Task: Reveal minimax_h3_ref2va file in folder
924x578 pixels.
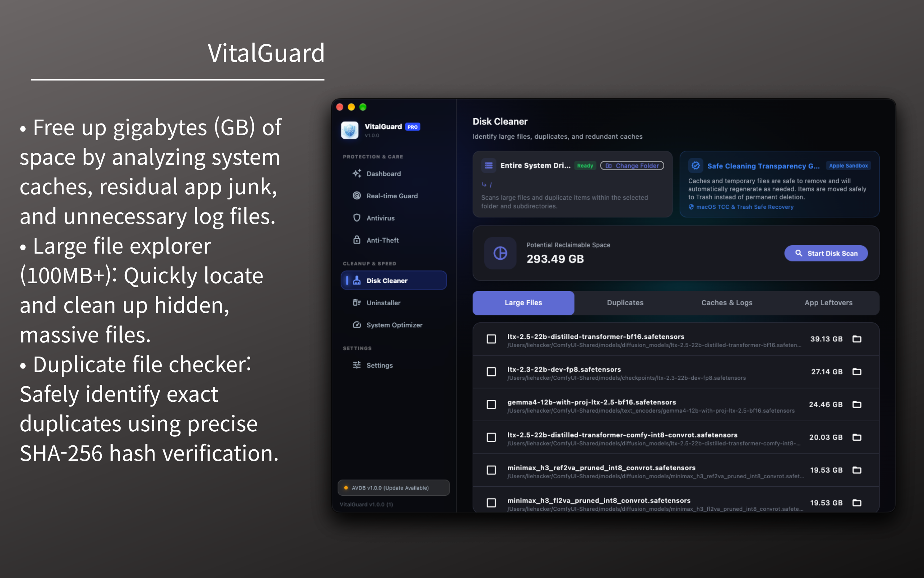Action: pyautogui.click(x=857, y=470)
